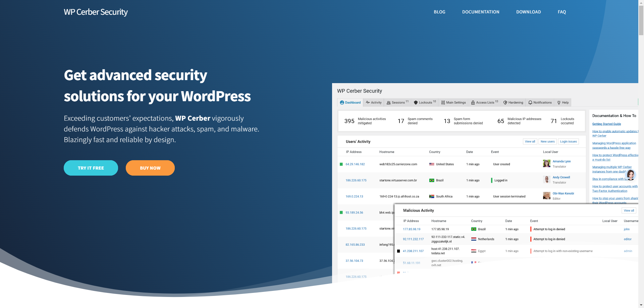Click the Main Settings sliders icon
The width and height of the screenshot is (644, 308).
(443, 103)
